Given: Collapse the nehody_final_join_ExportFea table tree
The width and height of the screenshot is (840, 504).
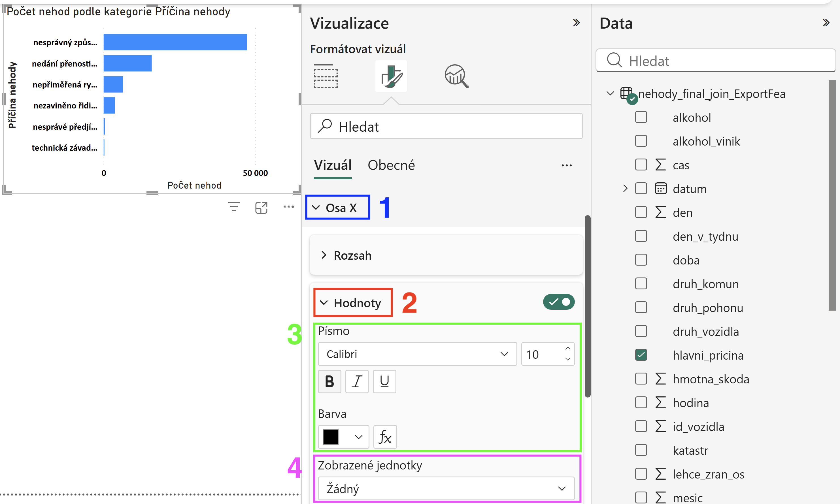Looking at the screenshot, I should click(x=610, y=93).
